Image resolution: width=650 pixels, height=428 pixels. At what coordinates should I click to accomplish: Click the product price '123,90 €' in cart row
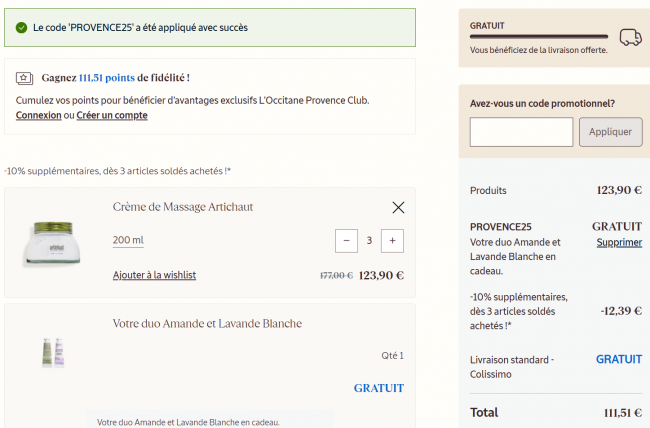pos(381,275)
